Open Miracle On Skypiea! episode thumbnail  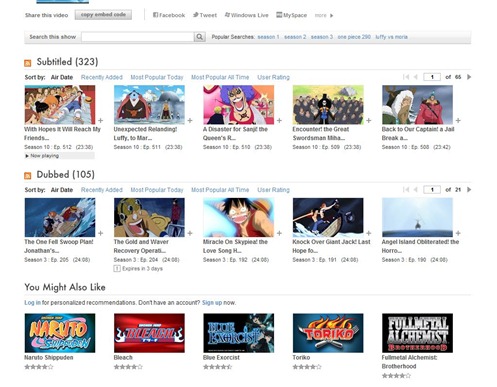[239, 217]
